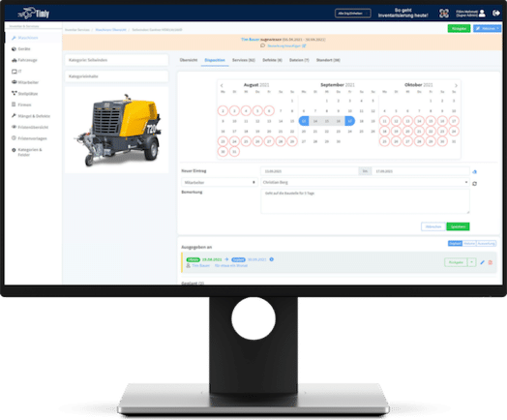Click the Abbrechen button
The width and height of the screenshot is (507, 420).
pos(433,226)
